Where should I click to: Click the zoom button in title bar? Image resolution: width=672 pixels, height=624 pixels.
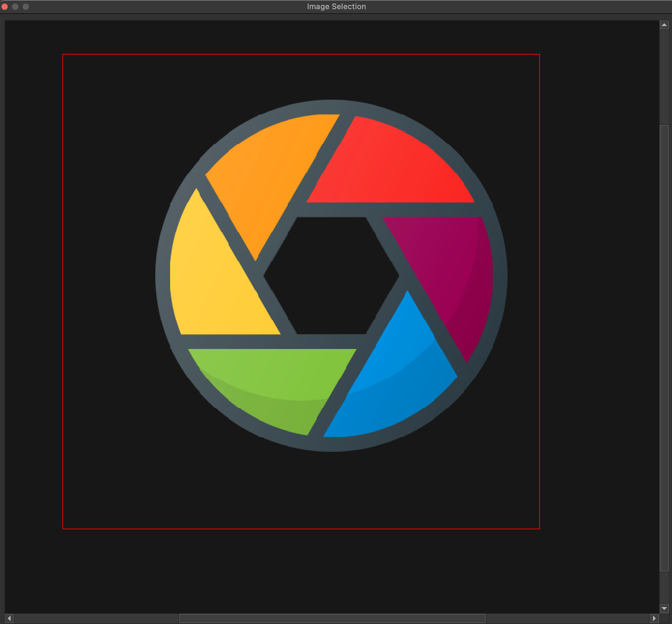26,7
